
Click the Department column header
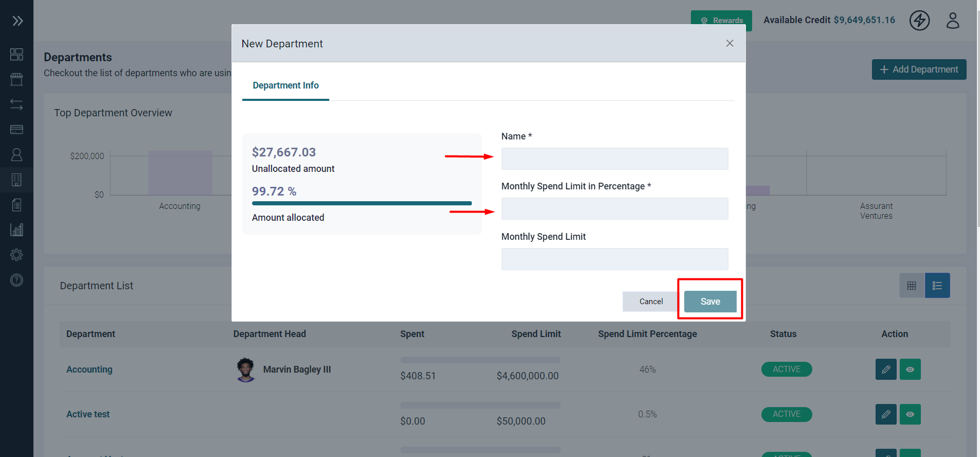(x=91, y=334)
